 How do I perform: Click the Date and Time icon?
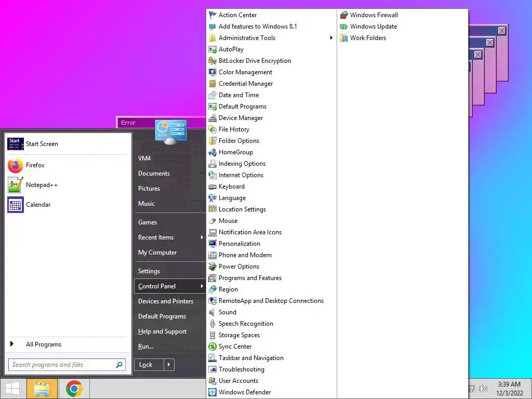point(212,95)
